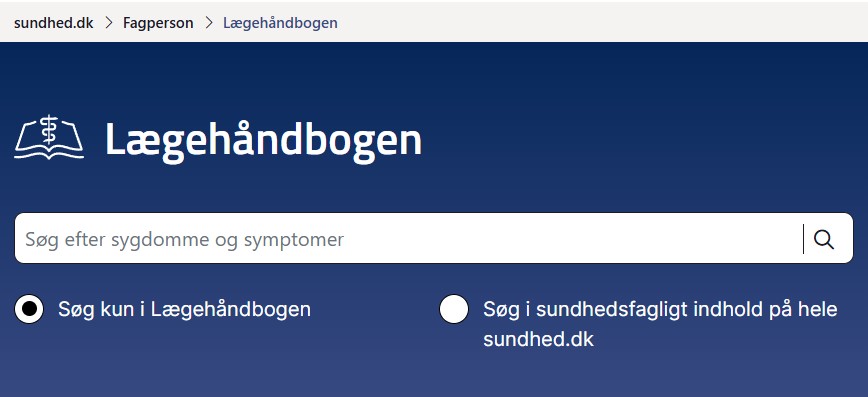The height and width of the screenshot is (397, 868).
Task: Click the magnifying glass search icon
Action: pyautogui.click(x=824, y=239)
